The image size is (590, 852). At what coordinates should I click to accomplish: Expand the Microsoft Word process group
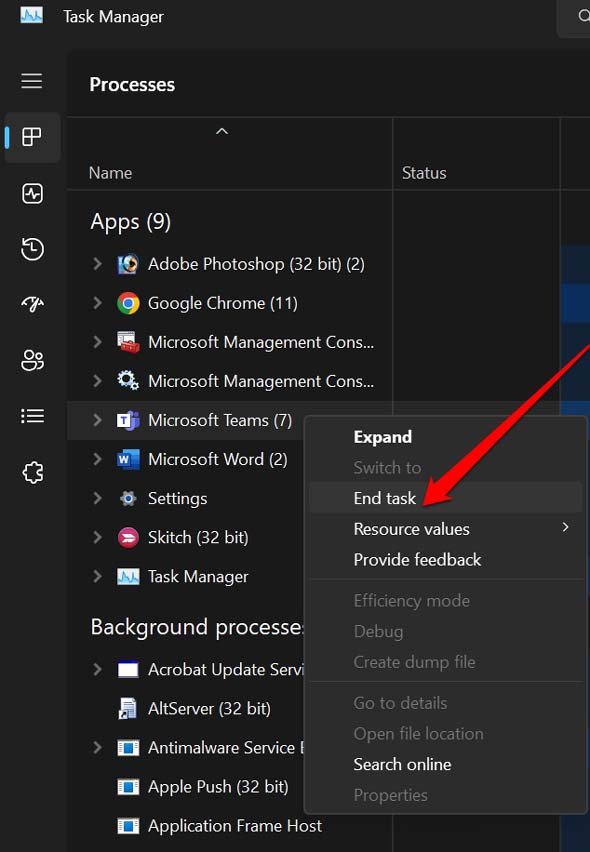click(x=97, y=459)
